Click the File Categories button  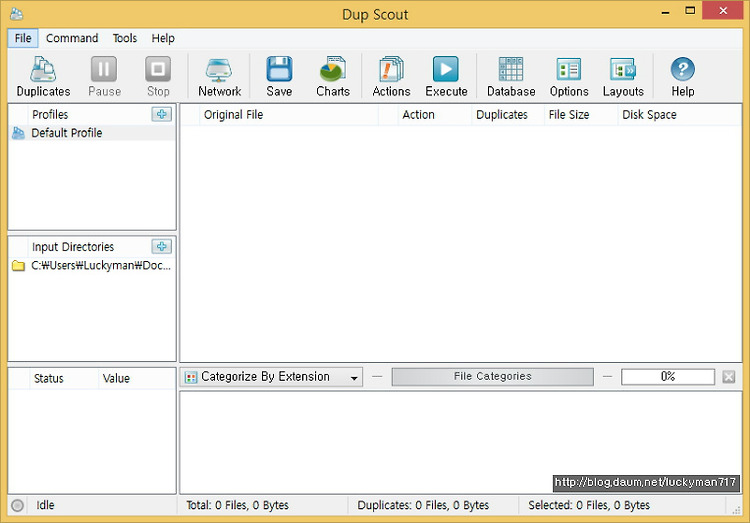click(493, 377)
